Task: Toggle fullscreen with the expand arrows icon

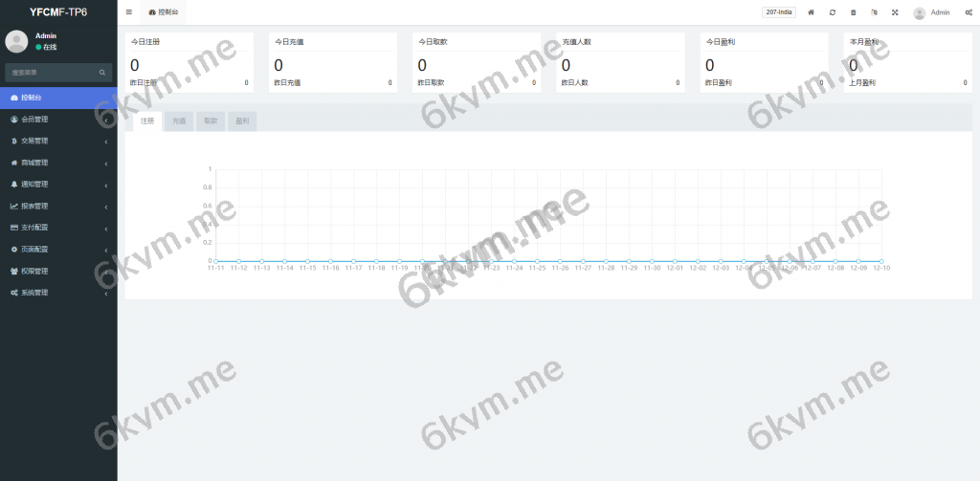Action: (x=895, y=12)
